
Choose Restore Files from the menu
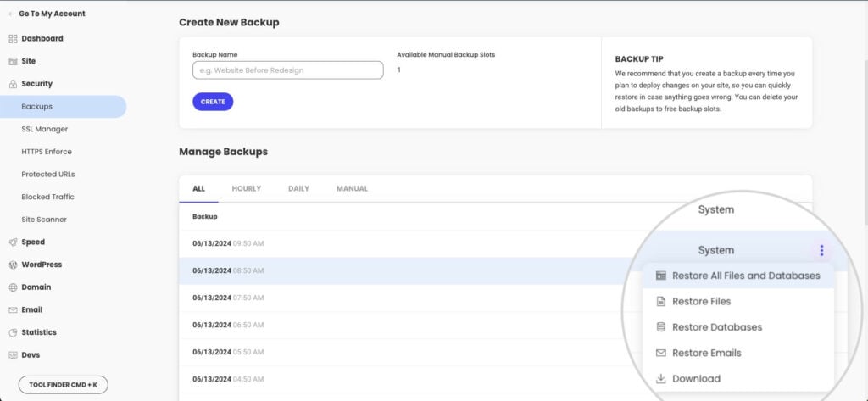pyautogui.click(x=738, y=301)
